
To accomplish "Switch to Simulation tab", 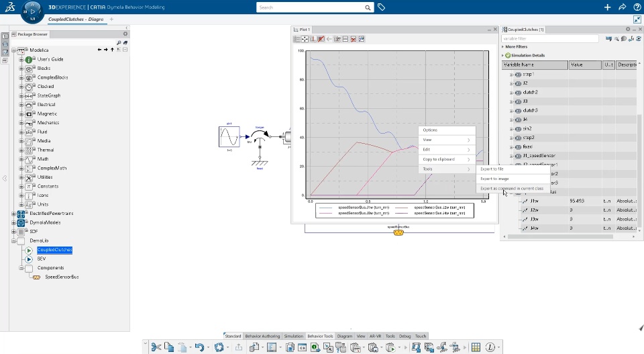I will click(293, 336).
